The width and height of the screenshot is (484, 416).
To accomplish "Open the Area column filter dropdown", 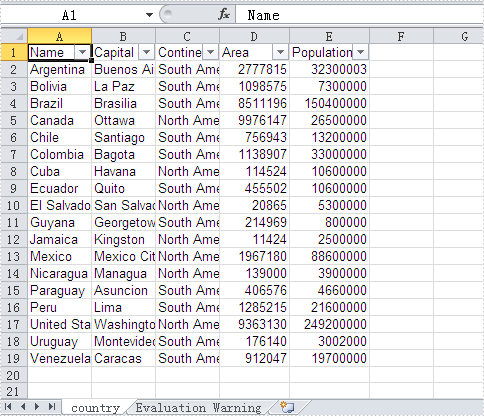I will click(280, 52).
